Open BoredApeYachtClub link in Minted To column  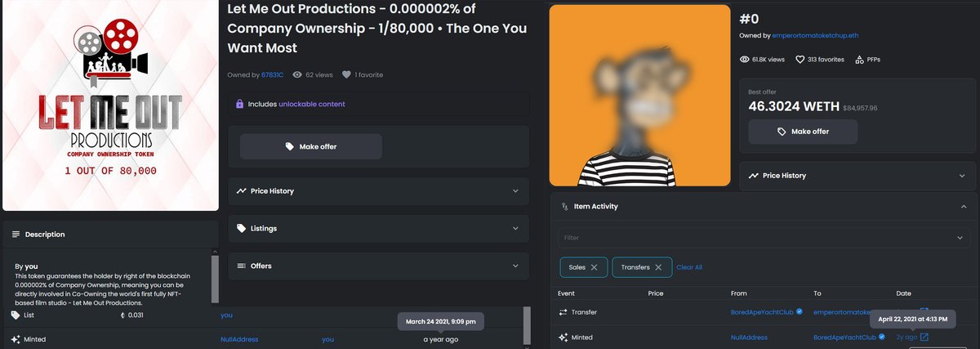(844, 337)
